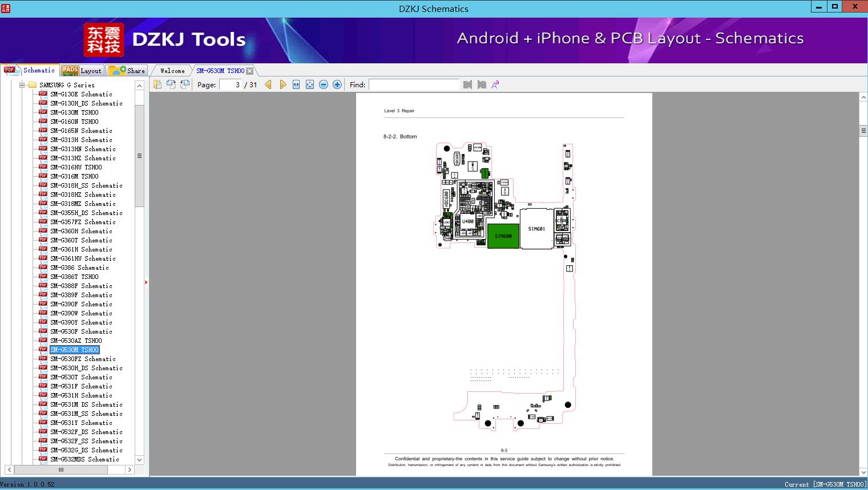Zoom out of the schematic
The image size is (868, 490).
[324, 84]
